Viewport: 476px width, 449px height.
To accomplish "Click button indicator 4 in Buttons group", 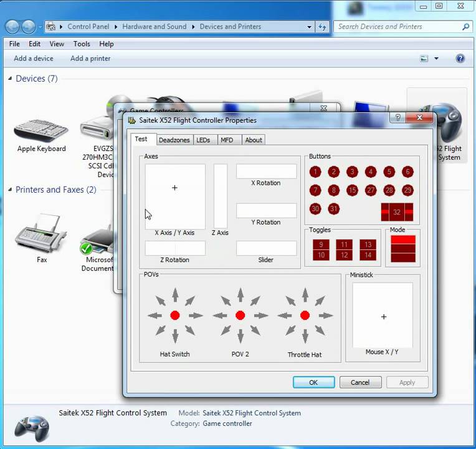I will tap(371, 172).
